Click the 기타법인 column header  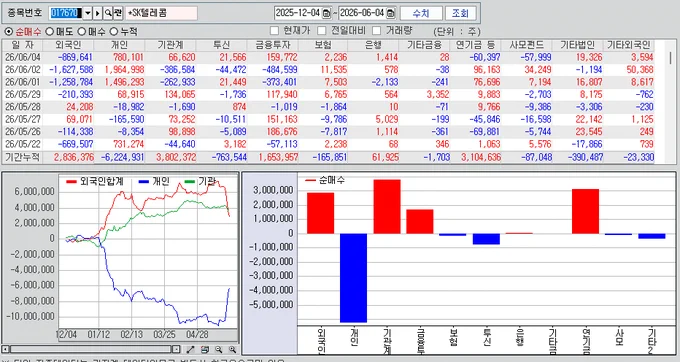577,45
